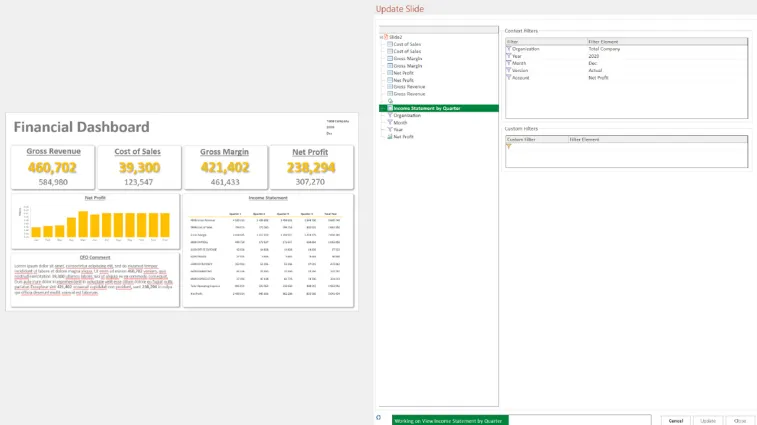Image resolution: width=757 pixels, height=425 pixels.
Task: Click Filter Element header in Context Filters
Action: tap(667, 42)
